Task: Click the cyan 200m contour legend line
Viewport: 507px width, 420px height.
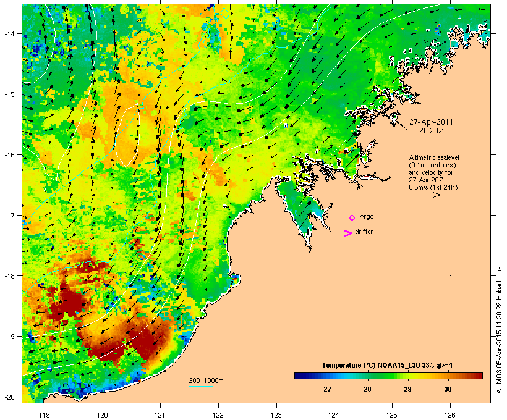Action: (x=200, y=386)
